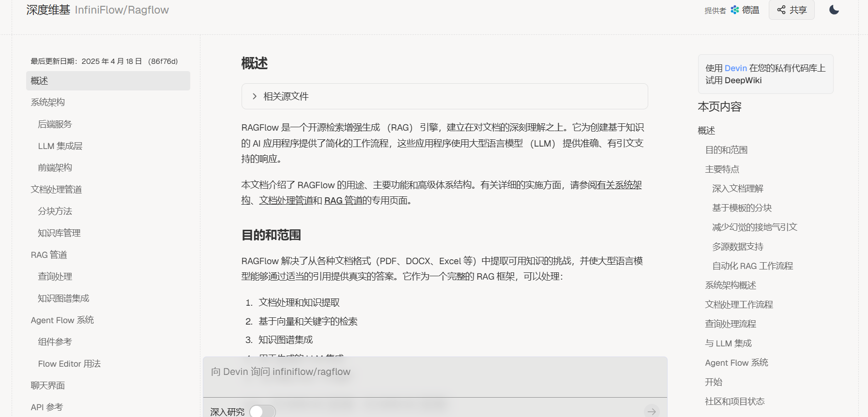Jump to 与 LLM 集成 section
The width and height of the screenshot is (868, 417).
click(729, 343)
